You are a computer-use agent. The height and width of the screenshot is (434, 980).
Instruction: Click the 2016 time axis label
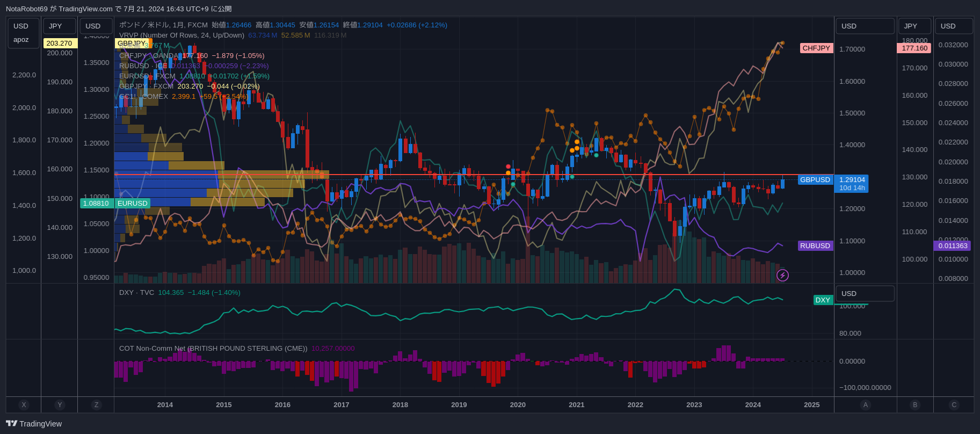tap(282, 405)
